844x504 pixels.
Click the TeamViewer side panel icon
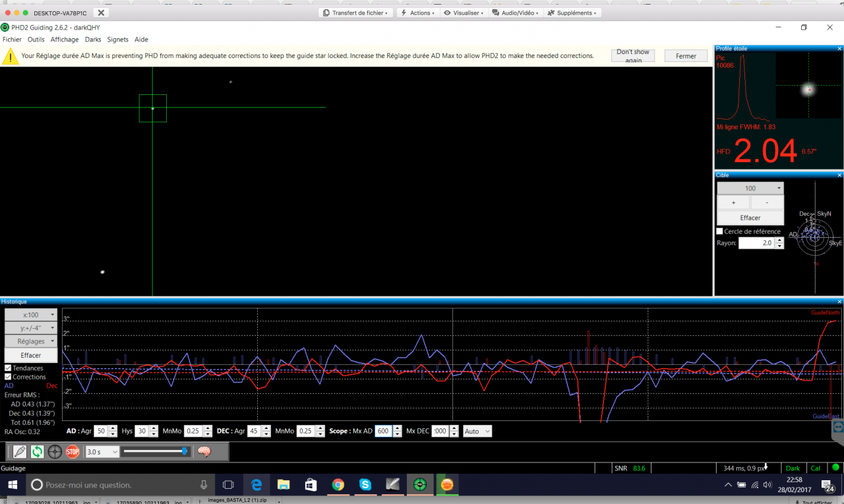tap(839, 427)
